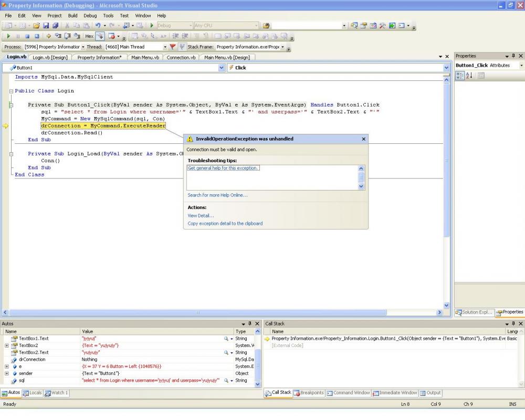Expand the TextBox2 row in Autos
This screenshot has width=525, height=420.
7,345
